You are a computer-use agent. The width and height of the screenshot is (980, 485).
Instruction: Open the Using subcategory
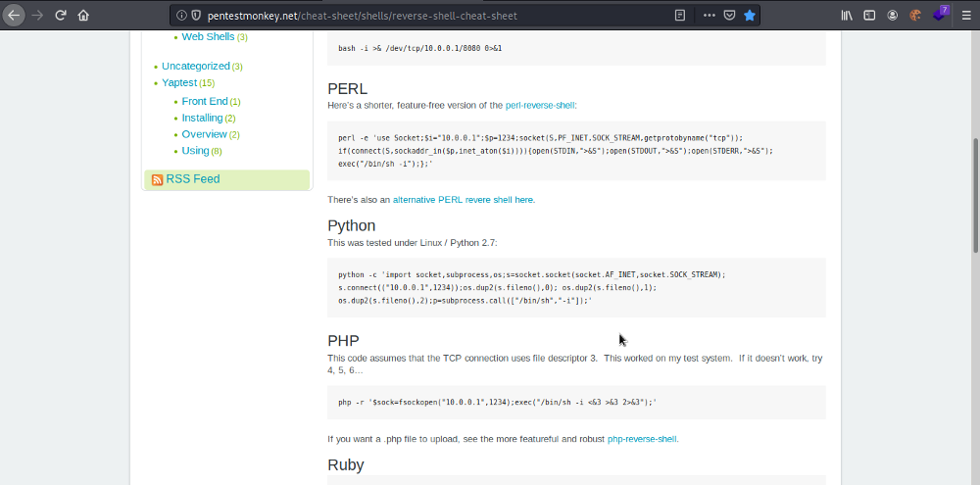pos(195,150)
